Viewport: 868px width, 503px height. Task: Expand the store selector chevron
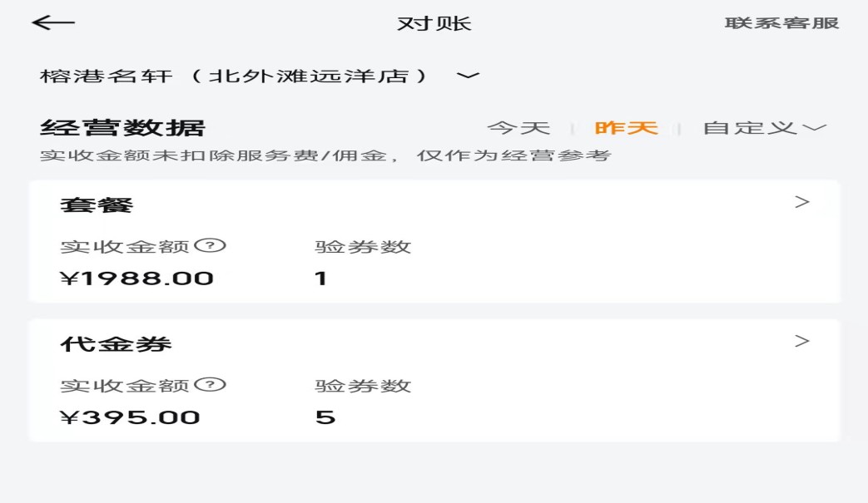coord(469,76)
